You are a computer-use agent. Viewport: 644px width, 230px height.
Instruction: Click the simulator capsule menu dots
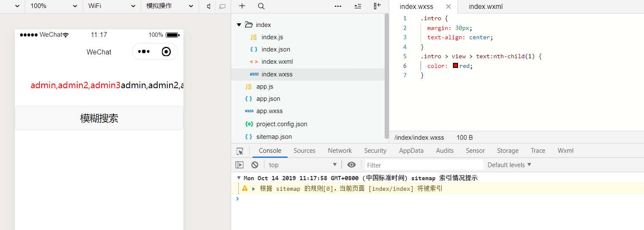point(144,51)
